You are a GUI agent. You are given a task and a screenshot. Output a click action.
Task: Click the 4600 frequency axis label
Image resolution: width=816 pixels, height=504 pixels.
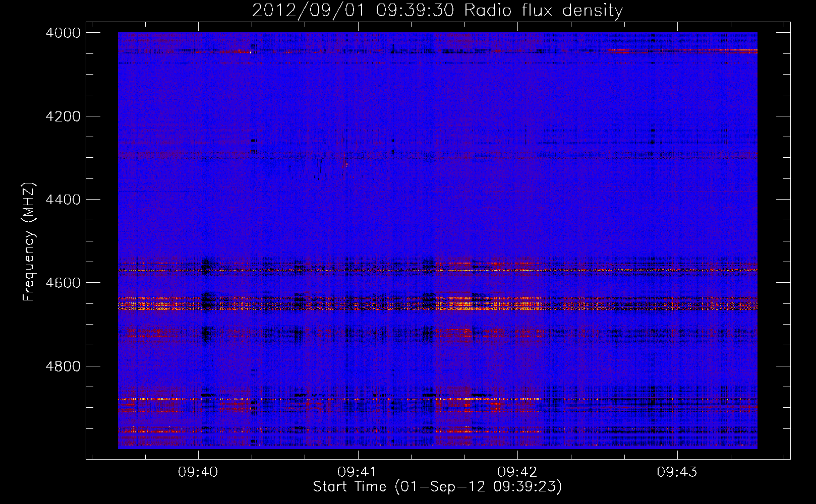point(63,283)
